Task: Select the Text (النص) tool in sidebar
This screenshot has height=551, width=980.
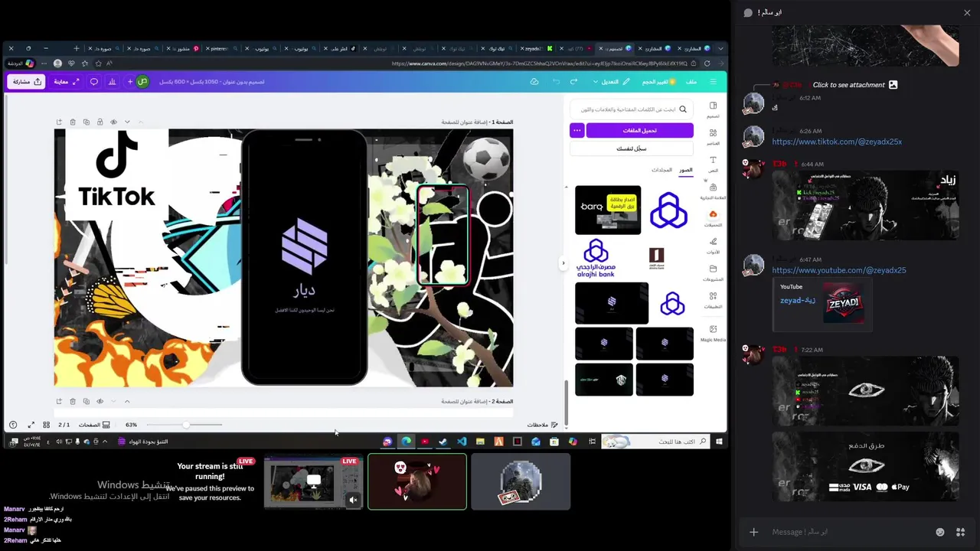Action: (713, 161)
